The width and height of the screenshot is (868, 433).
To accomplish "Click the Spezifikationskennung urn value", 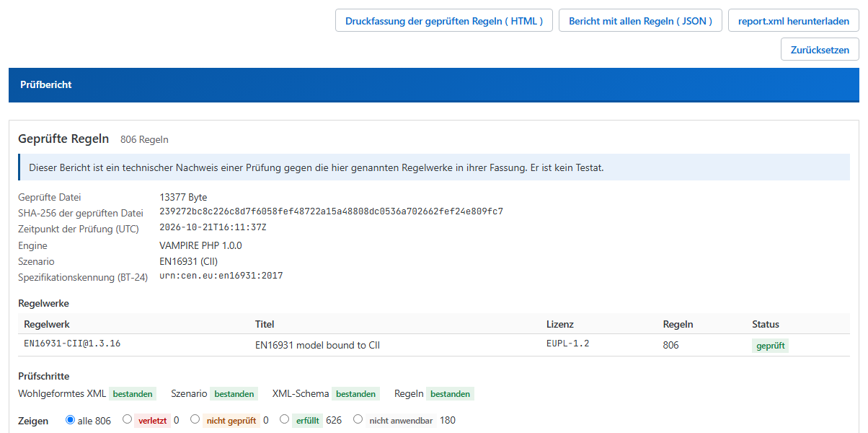I will pyautogui.click(x=221, y=276).
